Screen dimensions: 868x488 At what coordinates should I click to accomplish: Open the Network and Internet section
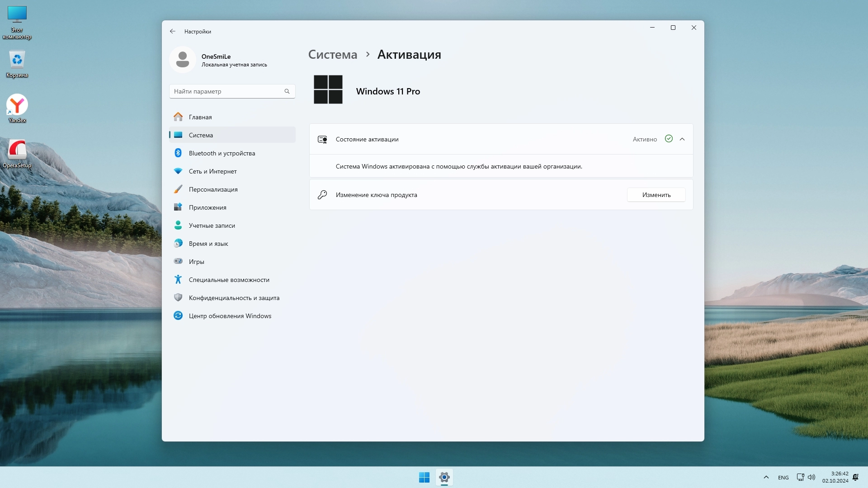[x=212, y=171]
